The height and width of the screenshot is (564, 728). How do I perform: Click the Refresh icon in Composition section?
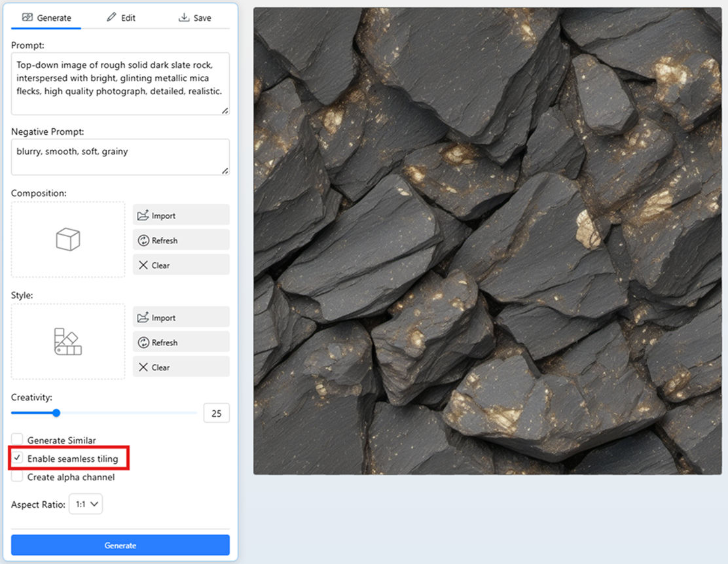[x=143, y=240]
